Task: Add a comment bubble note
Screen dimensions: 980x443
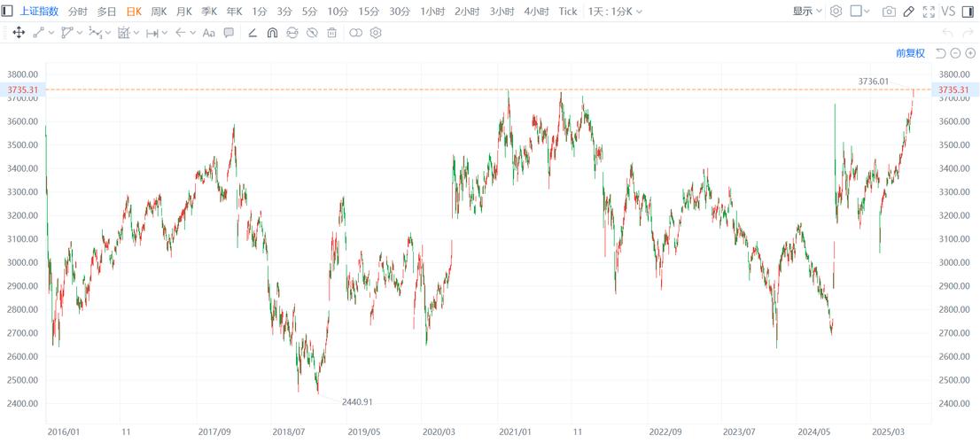Action: [229, 33]
